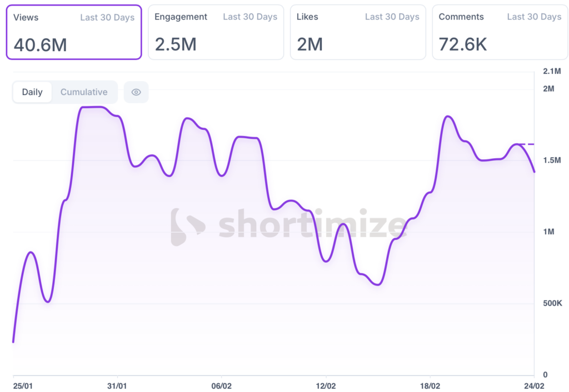Click the 72.6K comments value

click(x=463, y=44)
